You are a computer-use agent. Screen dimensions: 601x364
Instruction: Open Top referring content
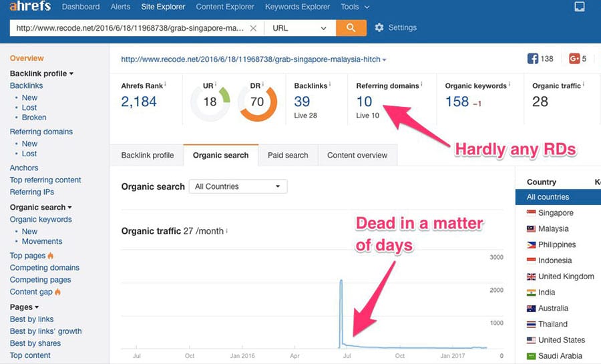(x=45, y=180)
